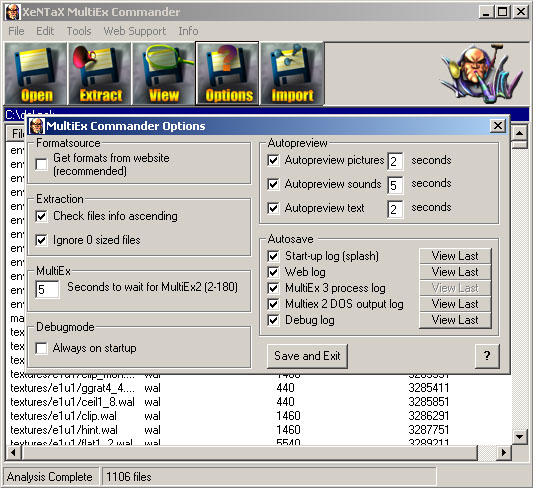
Task: View Last for Debug log
Action: tap(455, 320)
